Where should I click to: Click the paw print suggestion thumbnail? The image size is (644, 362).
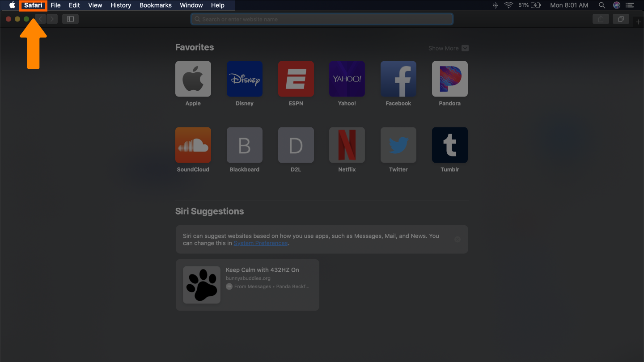202,285
